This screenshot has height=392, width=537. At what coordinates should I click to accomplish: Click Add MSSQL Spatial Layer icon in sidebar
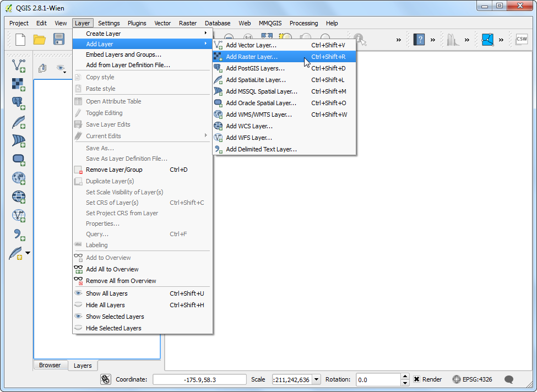[19, 141]
